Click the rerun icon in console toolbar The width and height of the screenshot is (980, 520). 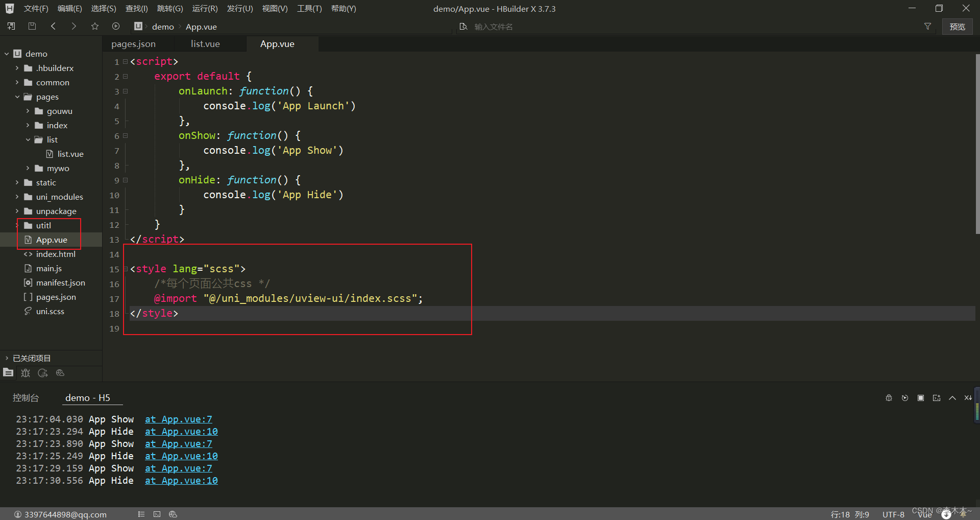905,398
